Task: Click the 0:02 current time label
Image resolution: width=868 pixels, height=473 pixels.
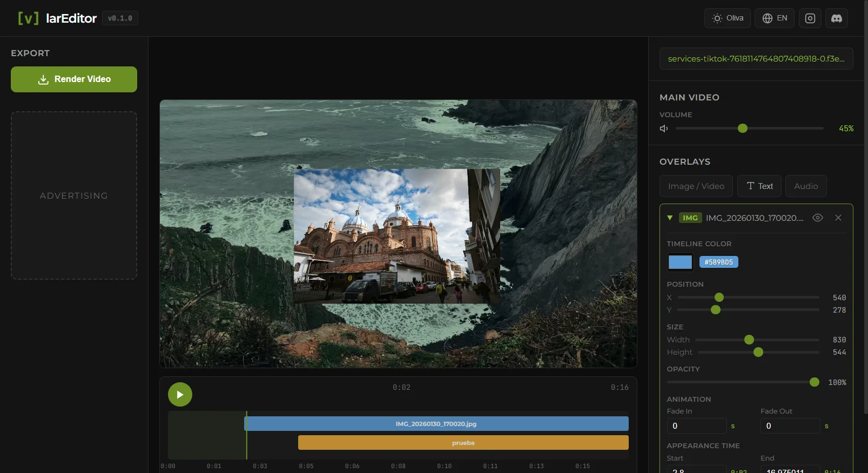Action: coord(401,388)
